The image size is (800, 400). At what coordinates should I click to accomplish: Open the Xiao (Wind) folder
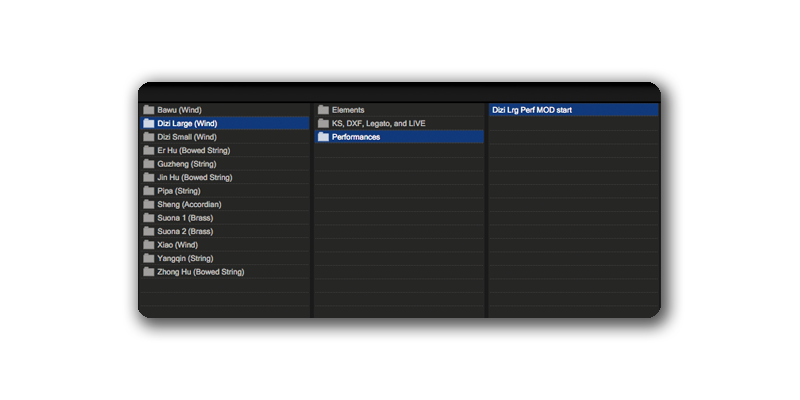click(x=178, y=245)
